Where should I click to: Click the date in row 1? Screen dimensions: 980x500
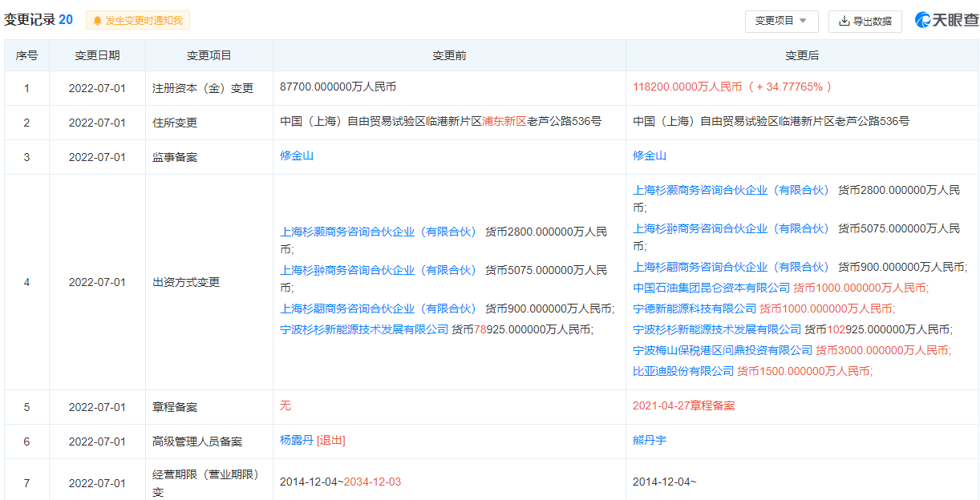click(97, 88)
